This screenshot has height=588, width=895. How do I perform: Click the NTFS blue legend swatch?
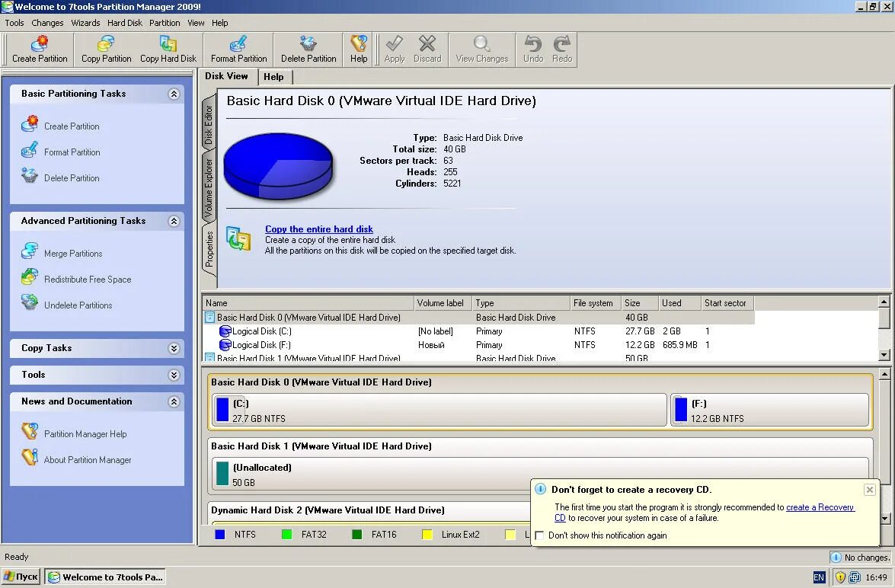click(220, 535)
